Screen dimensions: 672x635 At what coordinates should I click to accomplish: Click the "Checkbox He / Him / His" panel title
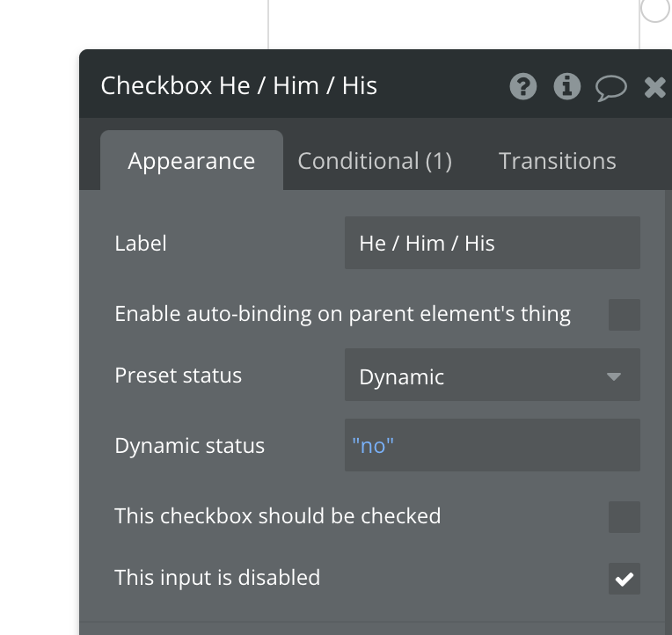[x=239, y=86]
